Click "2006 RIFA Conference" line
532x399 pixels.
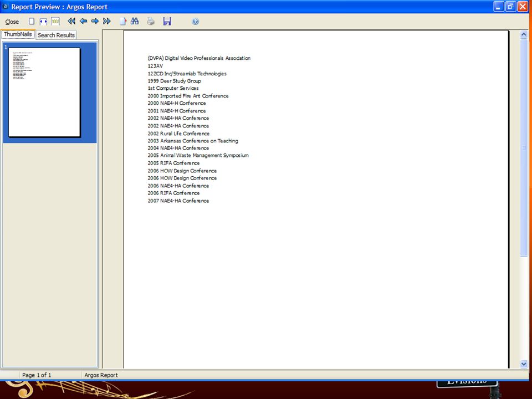tap(173, 193)
